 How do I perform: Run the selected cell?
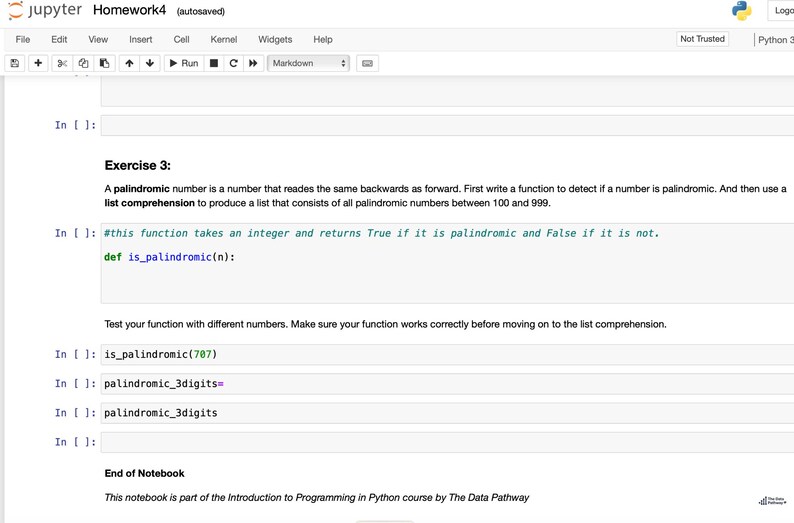[184, 63]
